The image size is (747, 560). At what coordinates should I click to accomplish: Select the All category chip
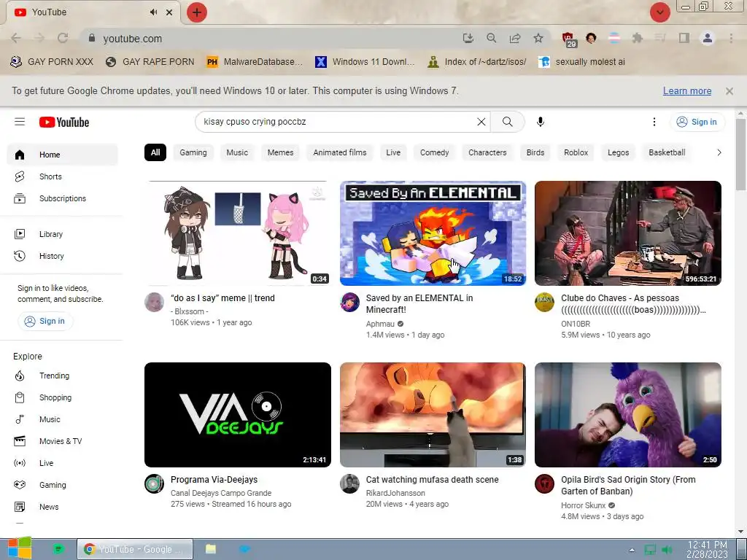click(x=155, y=152)
